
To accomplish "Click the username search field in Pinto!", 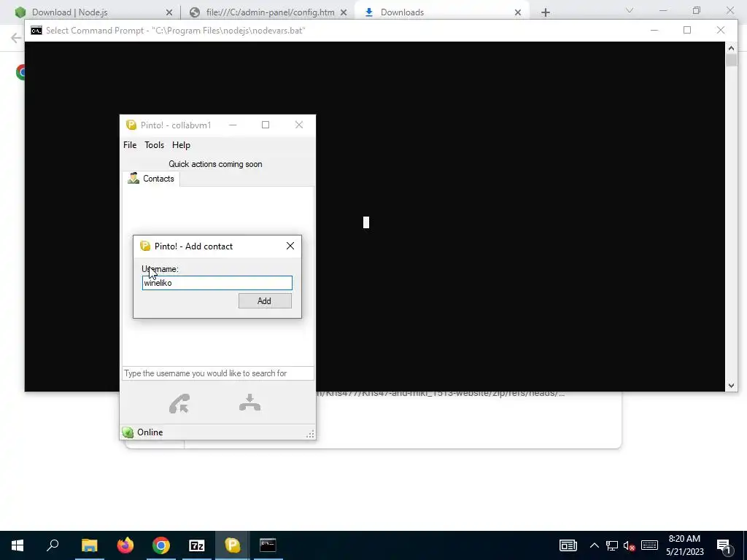I will 217,373.
